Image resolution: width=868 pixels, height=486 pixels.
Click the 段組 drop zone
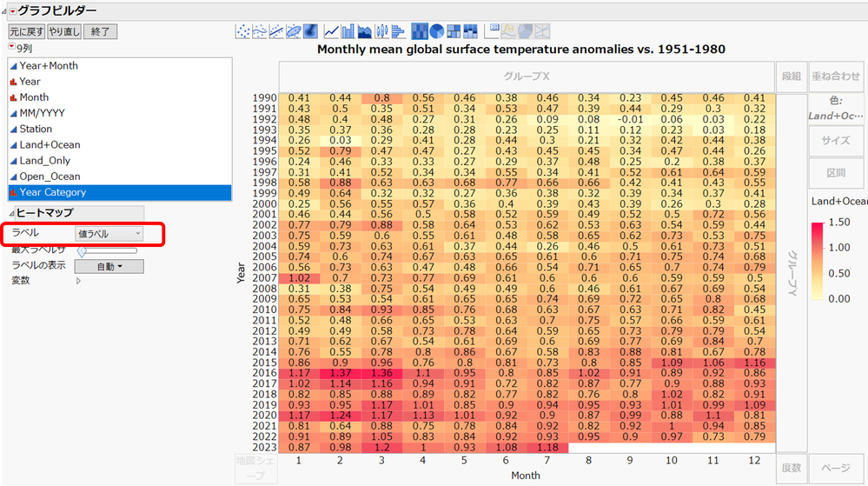click(791, 77)
